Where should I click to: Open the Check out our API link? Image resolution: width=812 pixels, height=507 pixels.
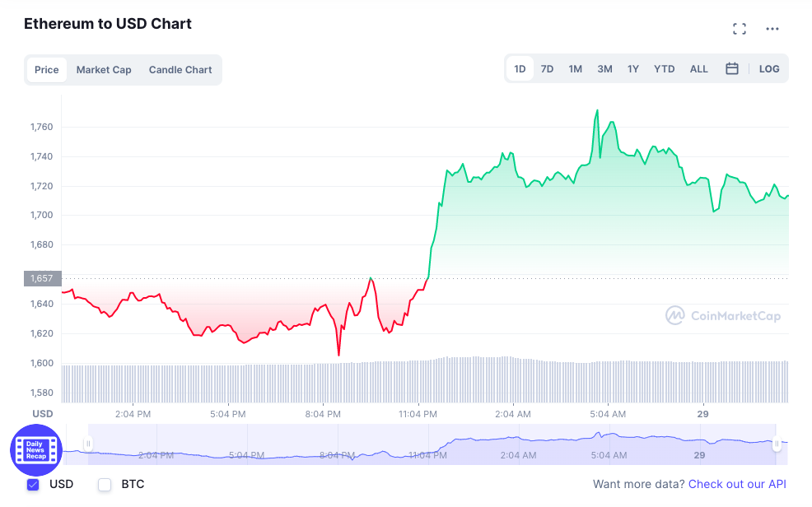click(x=737, y=484)
